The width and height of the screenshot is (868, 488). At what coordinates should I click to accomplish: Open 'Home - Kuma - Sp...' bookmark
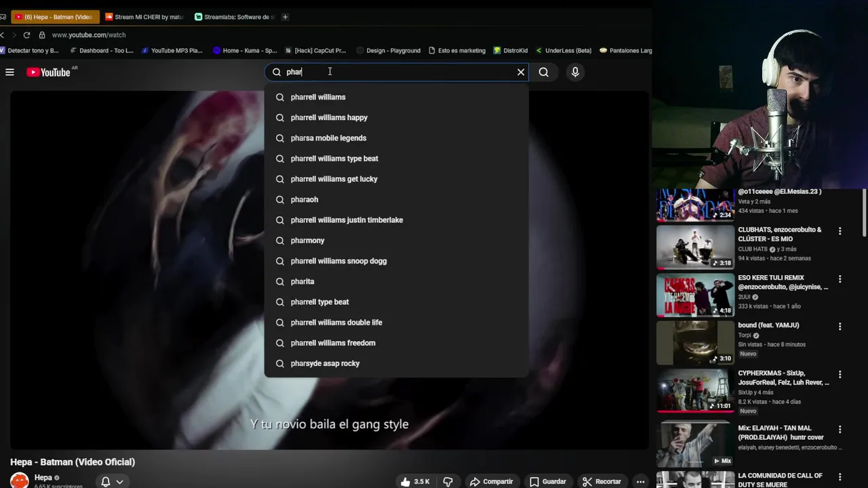coord(245,50)
